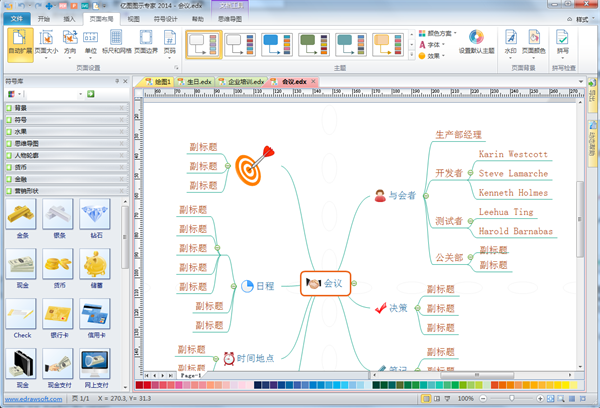Collapse the 与会者 branch toggle circle
This screenshot has height=408, width=600.
point(426,196)
